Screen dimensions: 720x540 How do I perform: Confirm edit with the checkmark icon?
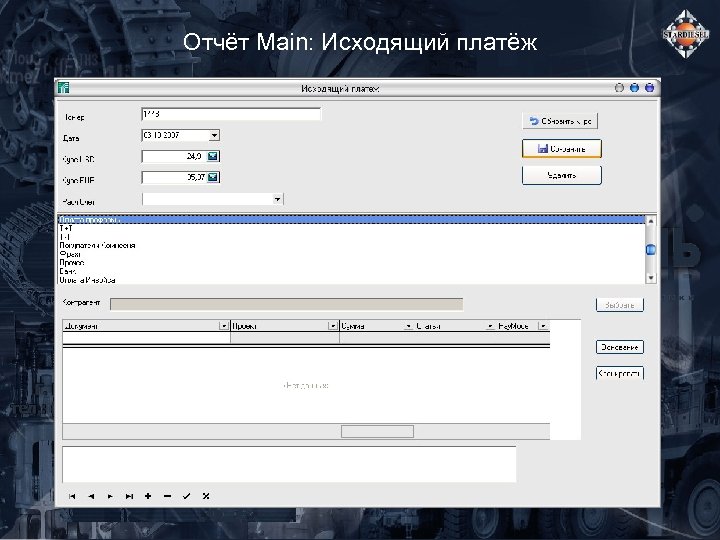[186, 496]
